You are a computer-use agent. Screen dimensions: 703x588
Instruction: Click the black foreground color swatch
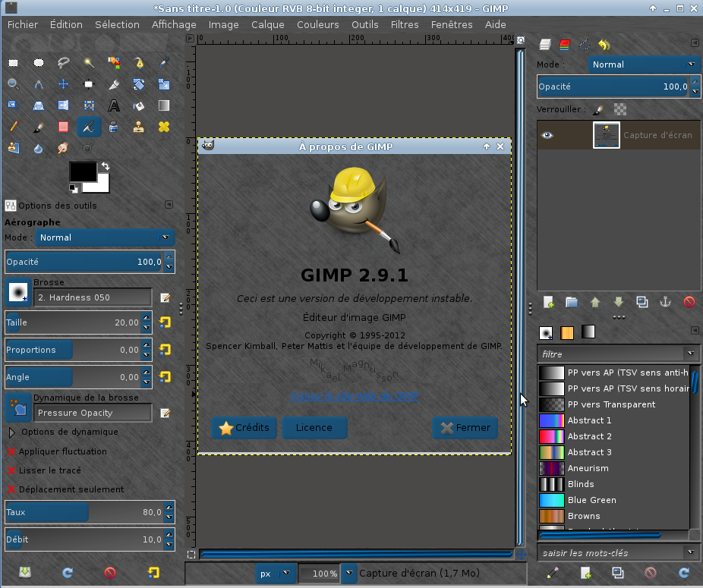pos(83,172)
